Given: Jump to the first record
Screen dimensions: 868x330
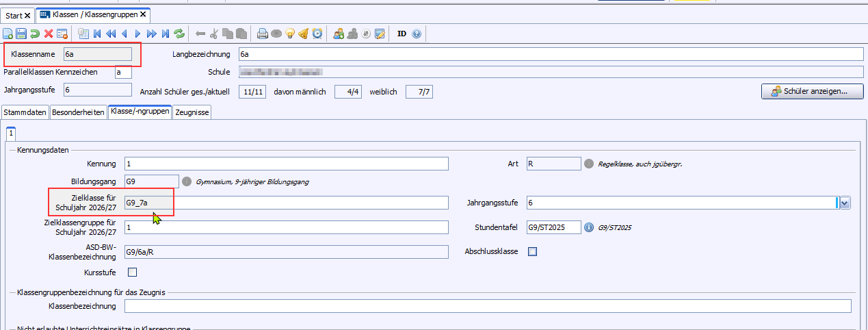Looking at the screenshot, I should (x=97, y=33).
